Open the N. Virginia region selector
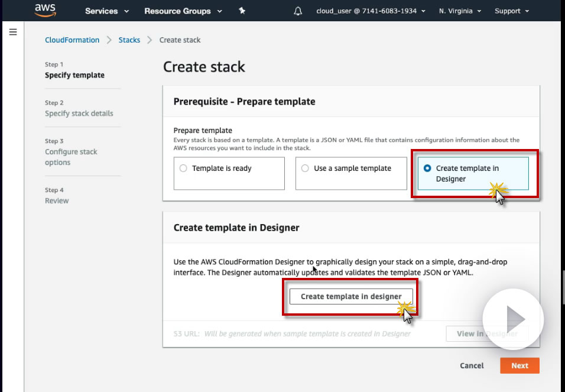Screen dimensions: 565x392 point(460,11)
